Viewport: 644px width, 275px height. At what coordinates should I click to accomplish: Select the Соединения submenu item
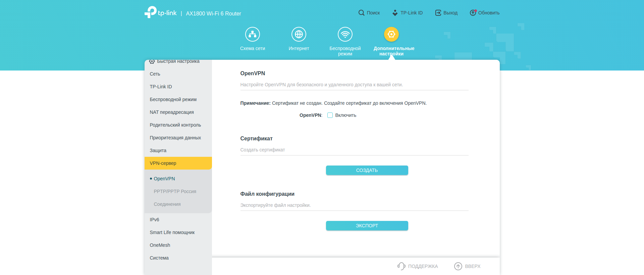click(167, 204)
